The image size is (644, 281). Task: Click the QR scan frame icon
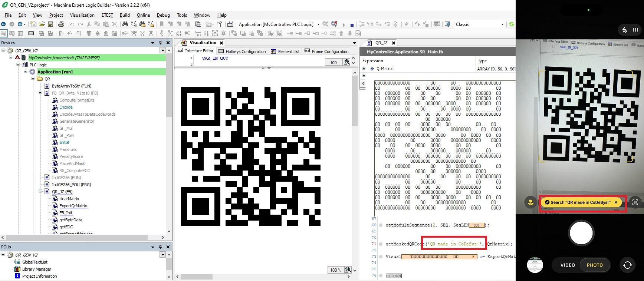tap(635, 202)
